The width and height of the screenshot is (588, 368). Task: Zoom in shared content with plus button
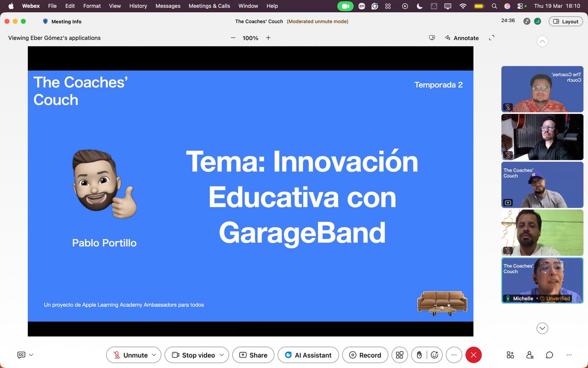268,38
